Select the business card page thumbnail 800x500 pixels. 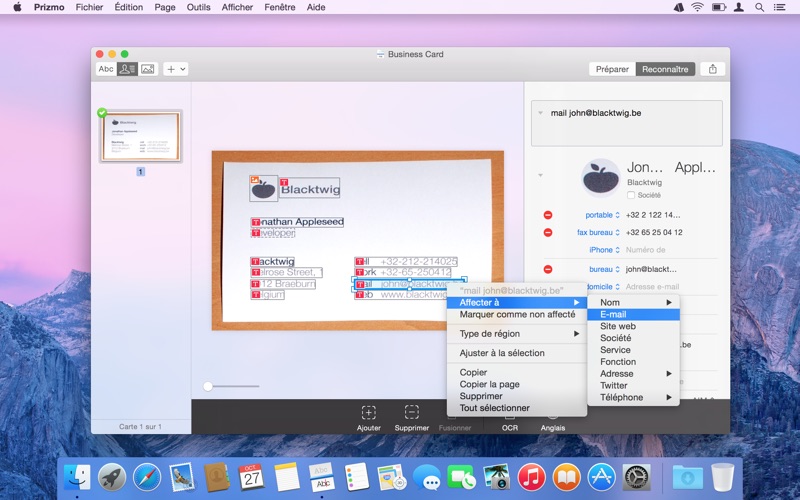(140, 136)
